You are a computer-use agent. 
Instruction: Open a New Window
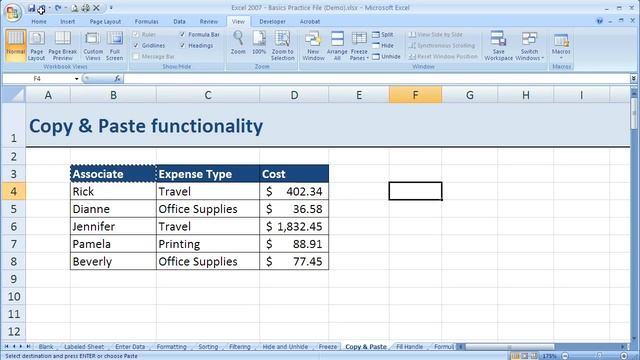tap(313, 45)
